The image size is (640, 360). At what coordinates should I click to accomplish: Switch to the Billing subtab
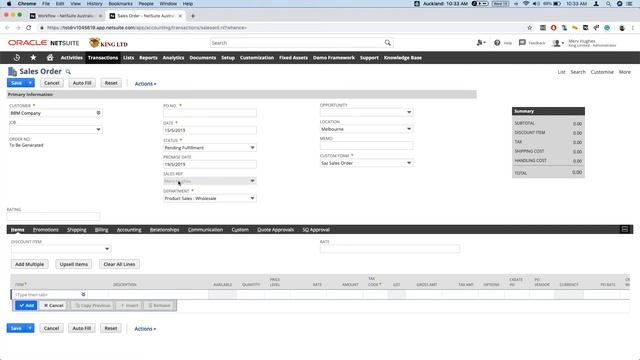[102, 229]
